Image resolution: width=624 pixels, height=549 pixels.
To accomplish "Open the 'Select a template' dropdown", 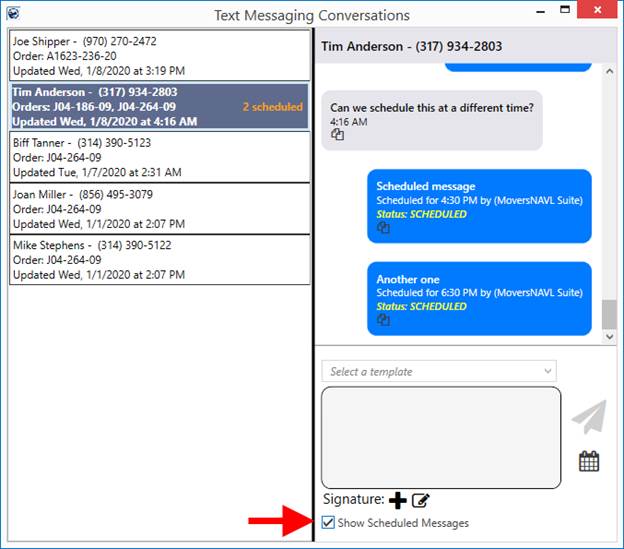I will click(x=438, y=371).
